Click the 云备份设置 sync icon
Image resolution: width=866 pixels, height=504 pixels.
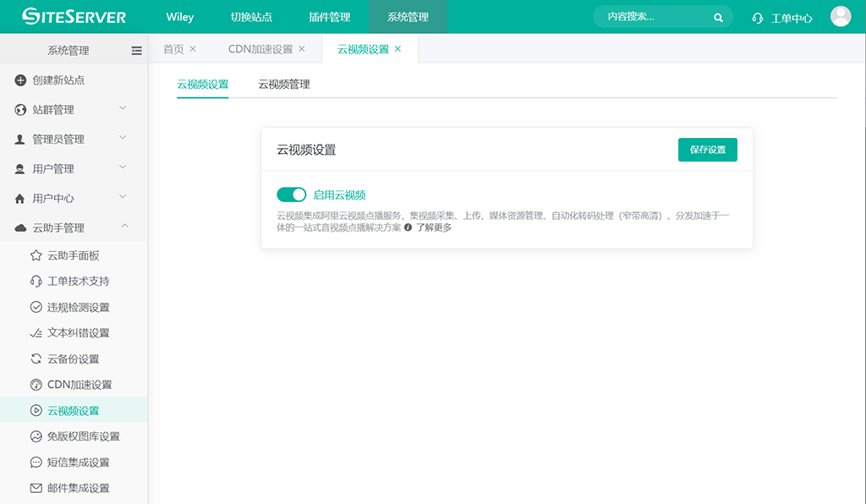point(36,359)
